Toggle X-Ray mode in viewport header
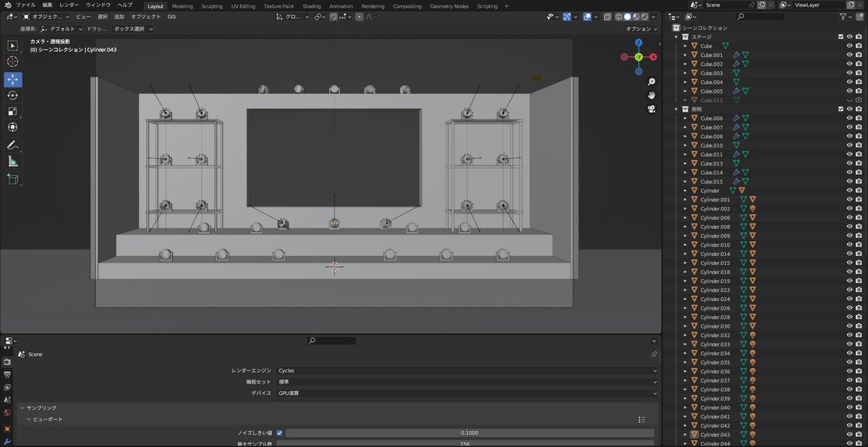The height and width of the screenshot is (447, 868). tap(606, 17)
